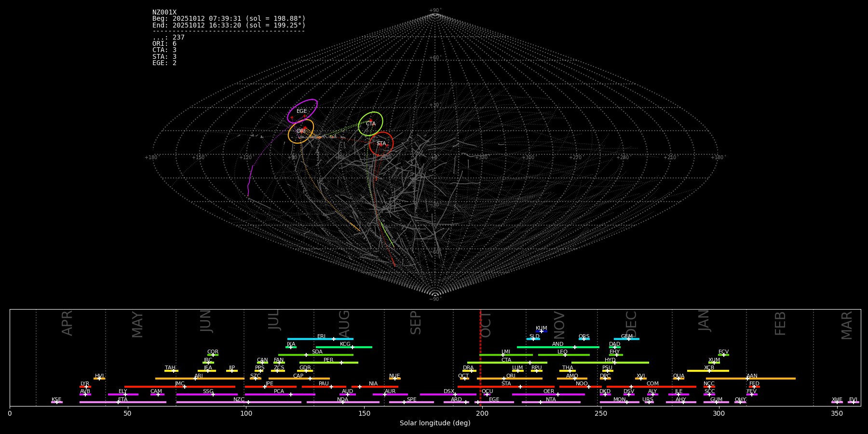Viewport: 868px width, 434px height.
Task: Click the NZ001X station title text
Action: [164, 13]
